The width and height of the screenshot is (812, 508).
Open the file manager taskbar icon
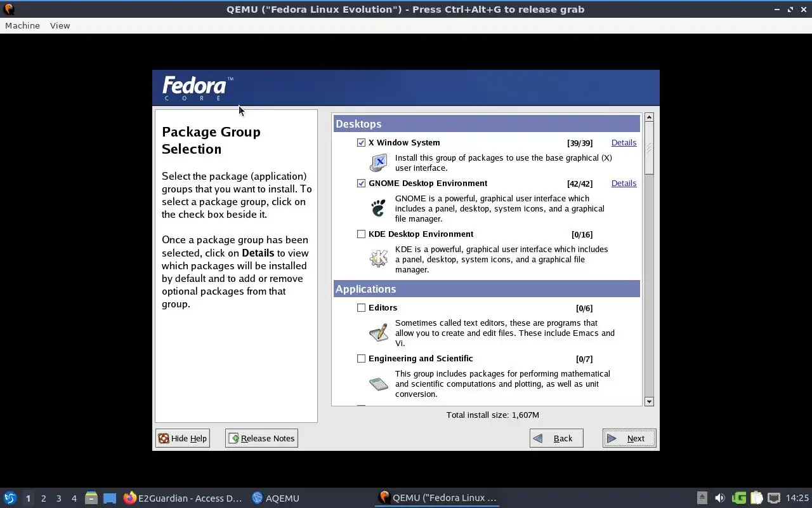coord(91,498)
